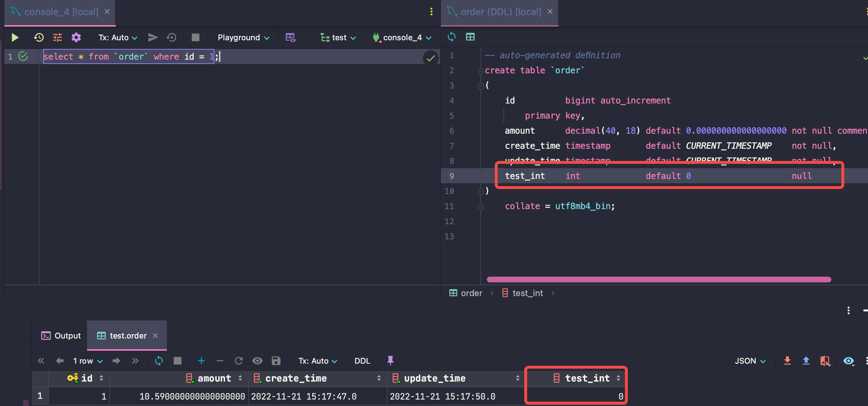Run the SQL query with the play icon

pyautogui.click(x=15, y=37)
